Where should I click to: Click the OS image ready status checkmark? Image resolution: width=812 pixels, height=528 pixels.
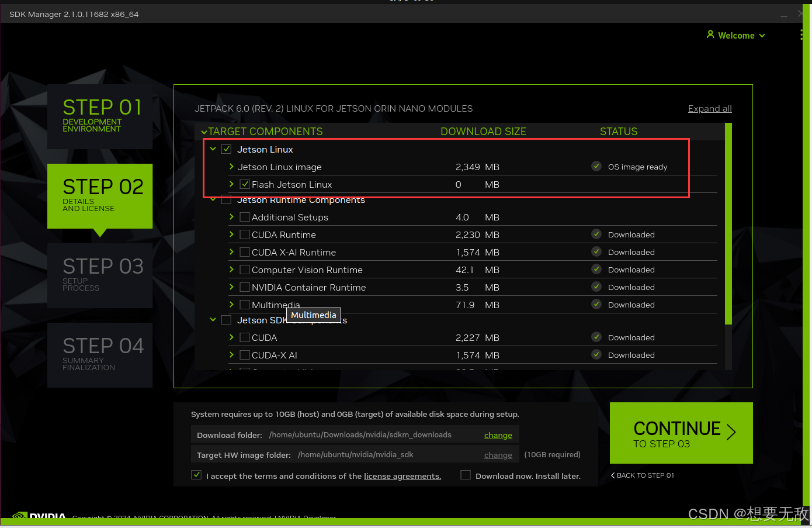(596, 167)
